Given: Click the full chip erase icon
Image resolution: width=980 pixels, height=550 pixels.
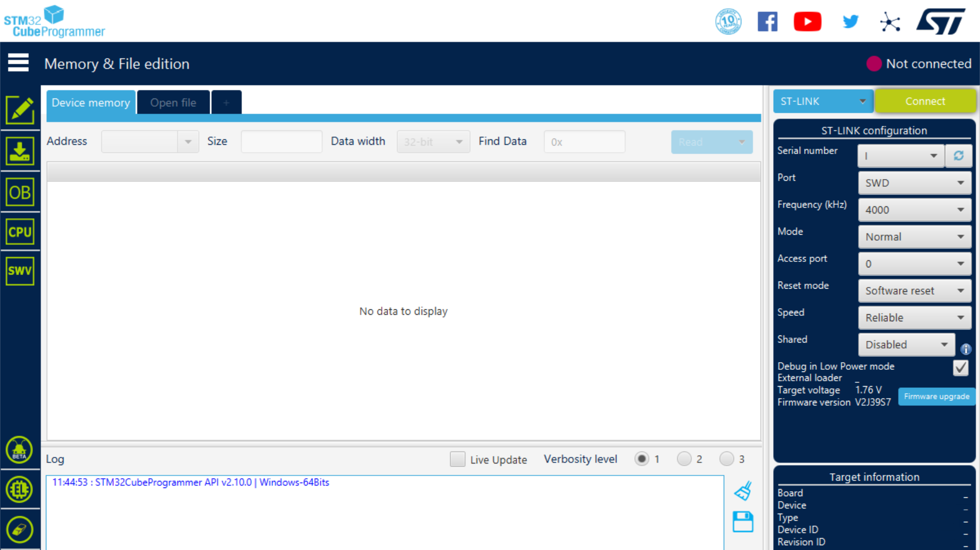Looking at the screenshot, I should (x=20, y=529).
